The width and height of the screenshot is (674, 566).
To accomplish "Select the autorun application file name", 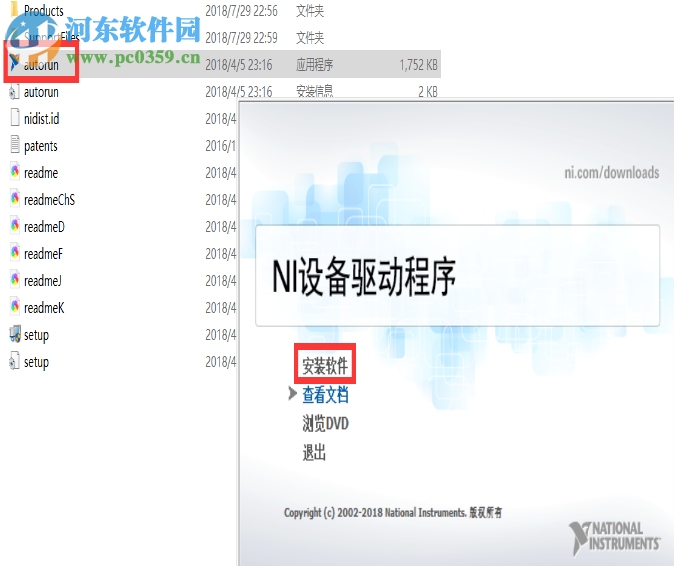I will [x=41, y=65].
